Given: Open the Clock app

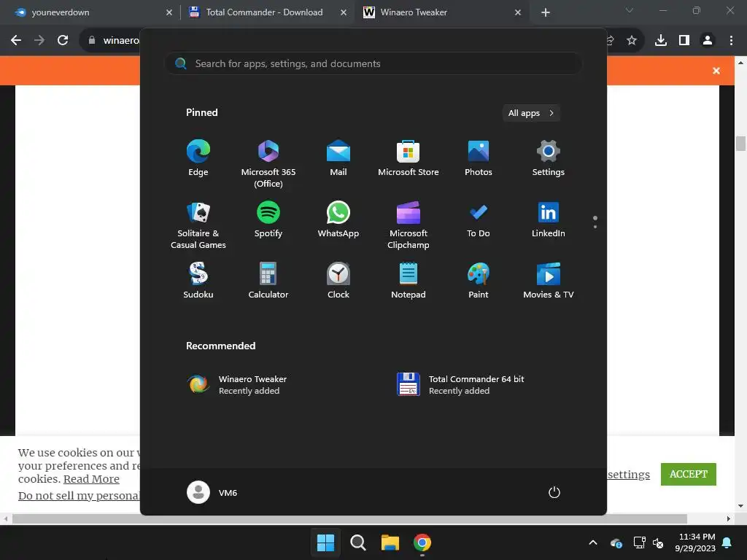Looking at the screenshot, I should click(338, 281).
